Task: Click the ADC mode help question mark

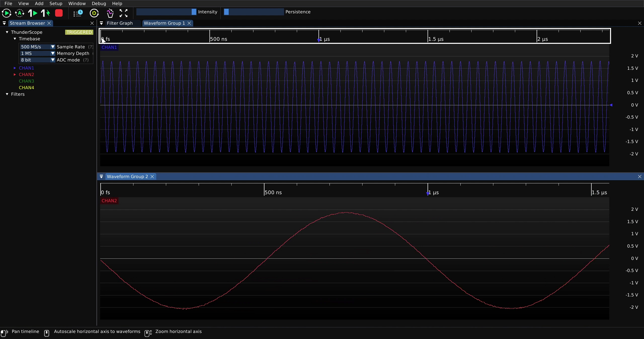Action: coord(86,60)
